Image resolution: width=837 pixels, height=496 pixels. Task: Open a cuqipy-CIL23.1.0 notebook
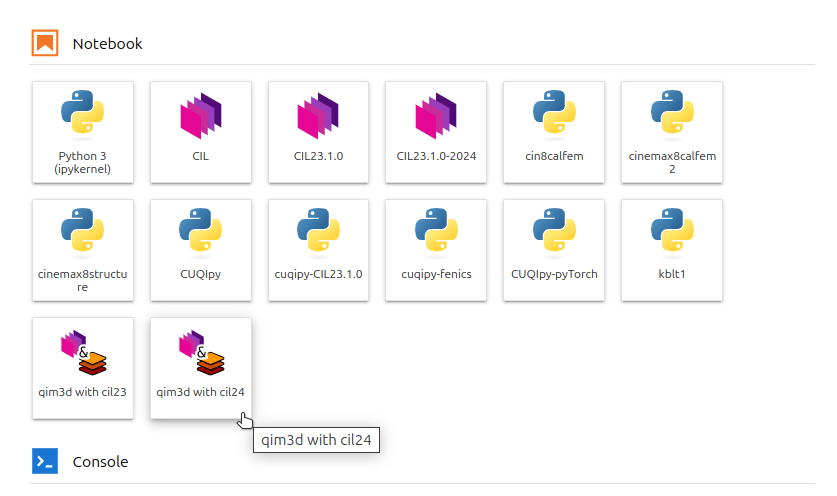tap(319, 250)
